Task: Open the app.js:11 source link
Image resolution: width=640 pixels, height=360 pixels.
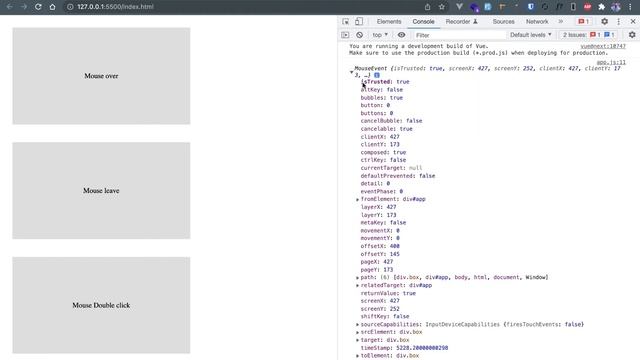Action: pos(611,62)
